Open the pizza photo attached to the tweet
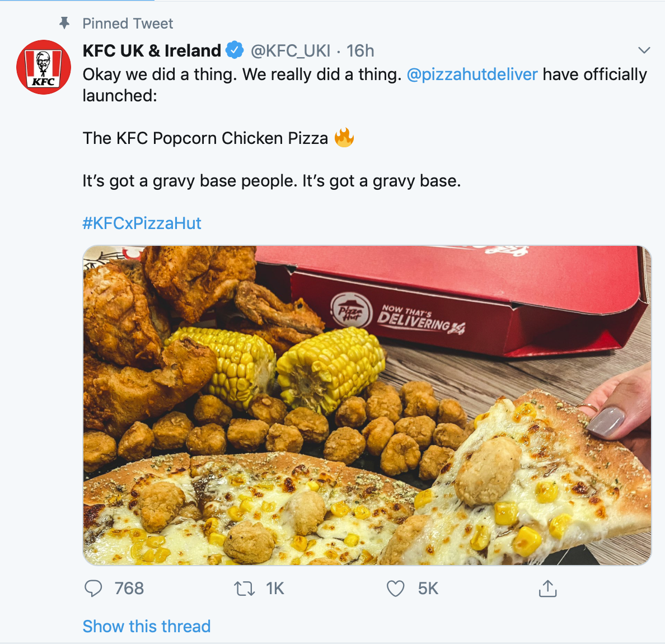The height and width of the screenshot is (644, 665). click(x=364, y=403)
